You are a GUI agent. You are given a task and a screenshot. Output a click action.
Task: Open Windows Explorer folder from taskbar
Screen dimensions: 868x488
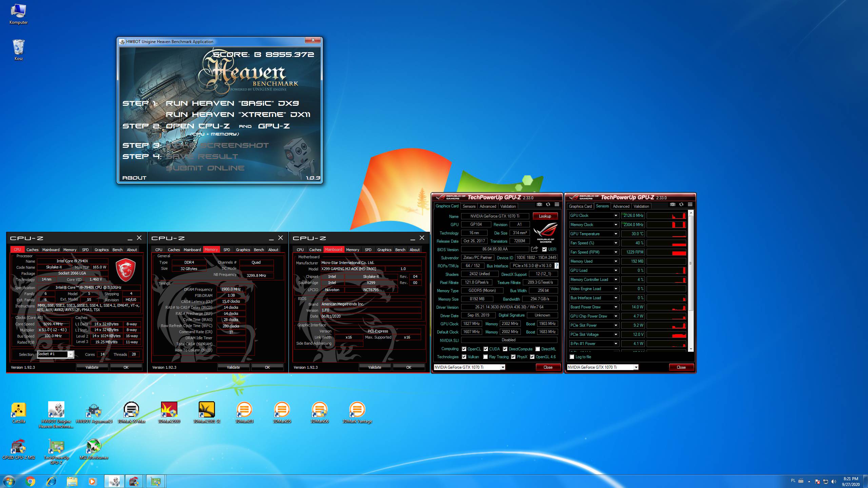click(72, 481)
